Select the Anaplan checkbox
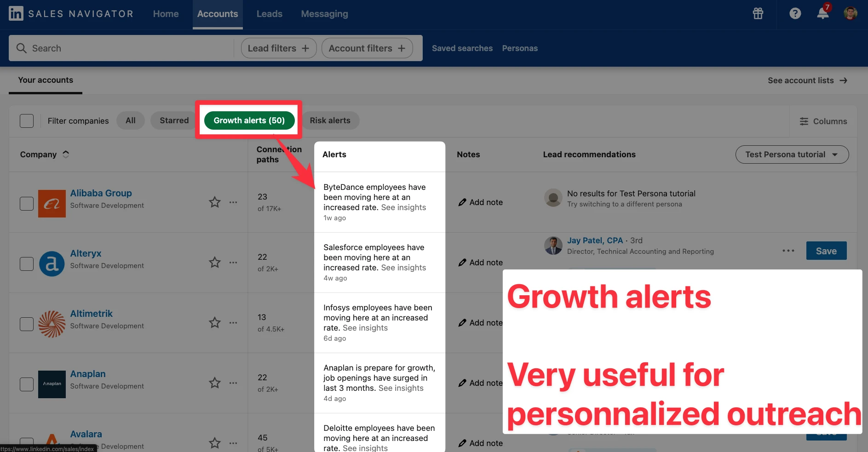Image resolution: width=868 pixels, height=452 pixels. pyautogui.click(x=27, y=384)
